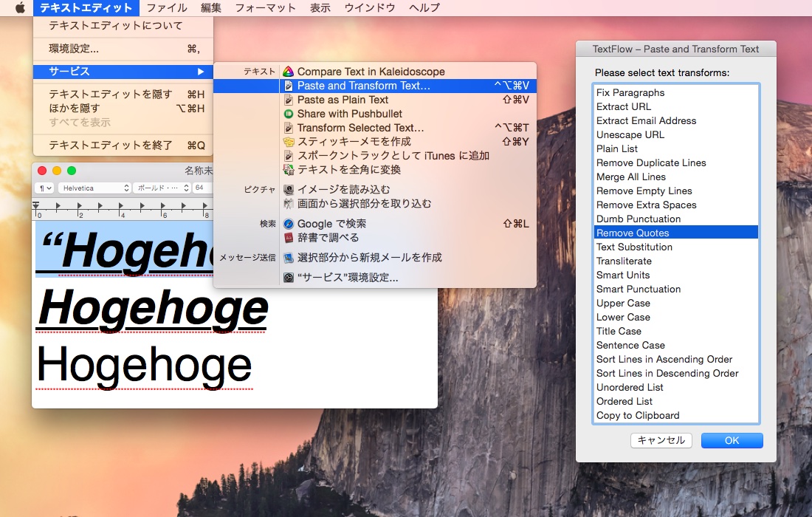812x517 pixels.
Task: Open the ファイル menu
Action: coord(167,8)
